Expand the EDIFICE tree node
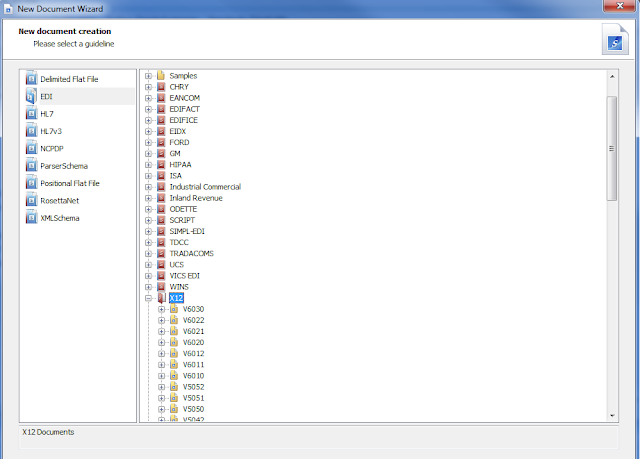640x459 pixels. click(x=148, y=120)
